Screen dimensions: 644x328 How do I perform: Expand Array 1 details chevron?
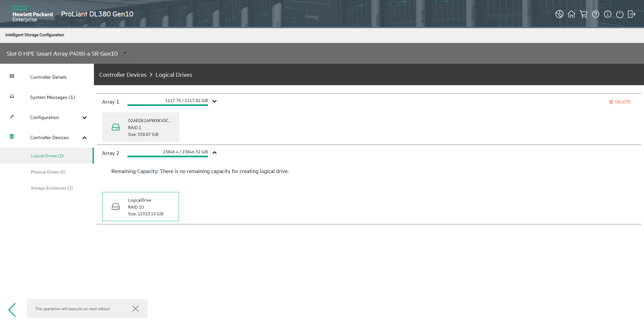[215, 101]
